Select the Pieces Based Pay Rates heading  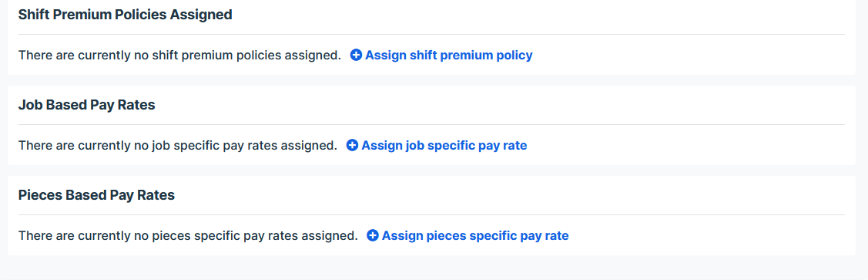(96, 195)
